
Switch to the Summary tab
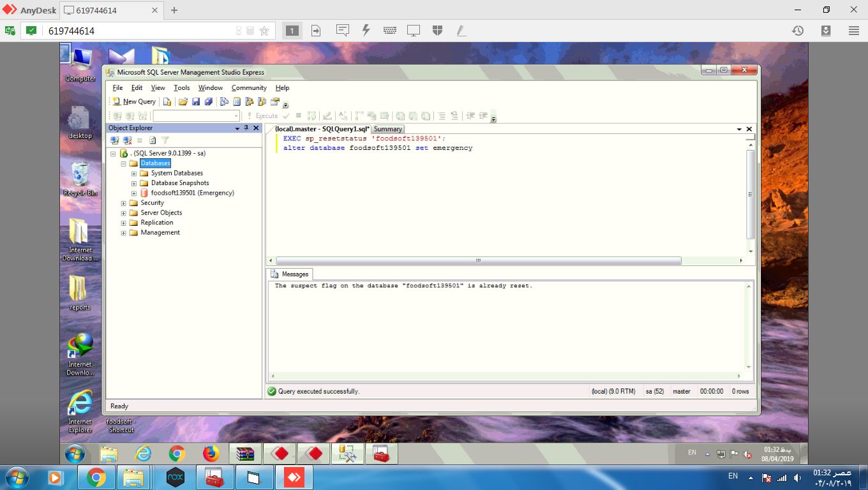click(388, 129)
